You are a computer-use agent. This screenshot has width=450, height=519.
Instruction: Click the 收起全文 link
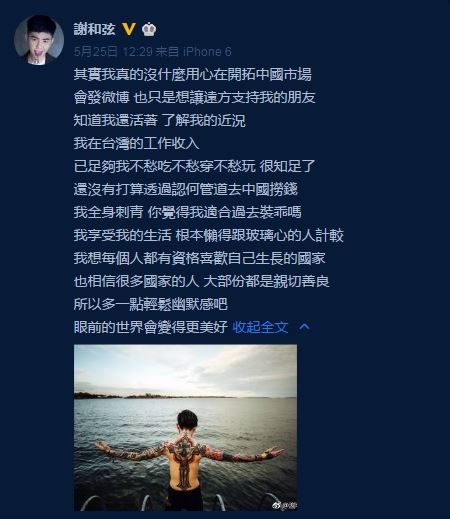click(260, 327)
